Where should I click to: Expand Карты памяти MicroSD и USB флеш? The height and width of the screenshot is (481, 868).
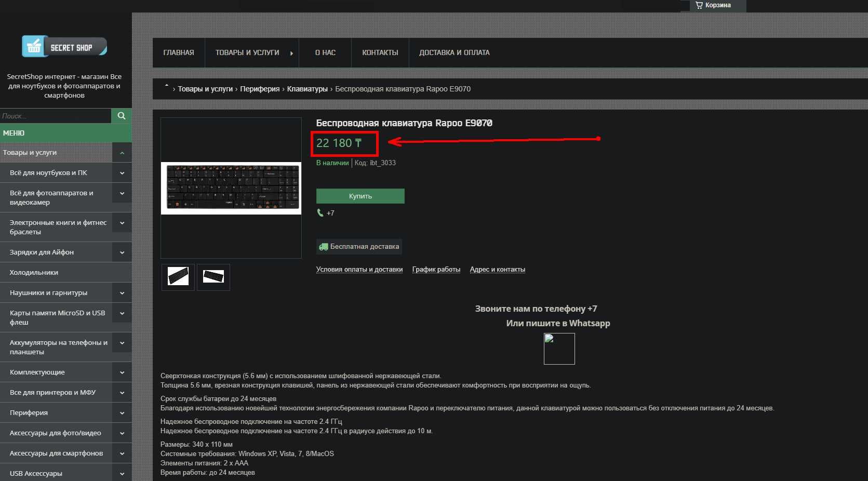point(122,313)
